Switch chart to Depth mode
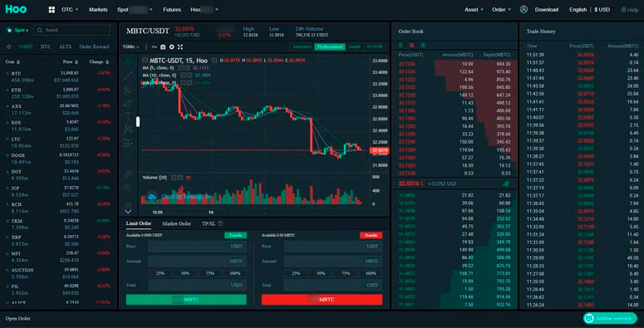The height and width of the screenshot is (328, 644). pyautogui.click(x=354, y=47)
